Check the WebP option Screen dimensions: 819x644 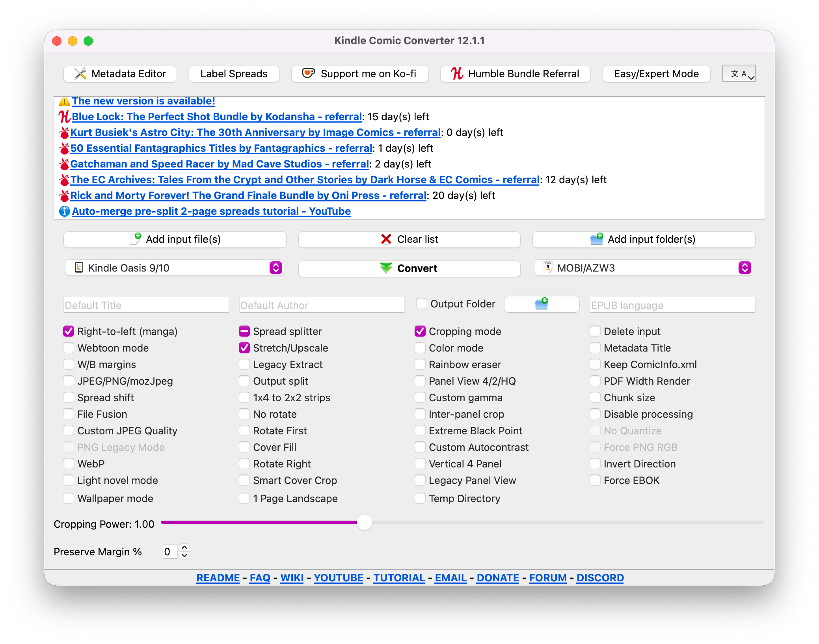coord(69,464)
